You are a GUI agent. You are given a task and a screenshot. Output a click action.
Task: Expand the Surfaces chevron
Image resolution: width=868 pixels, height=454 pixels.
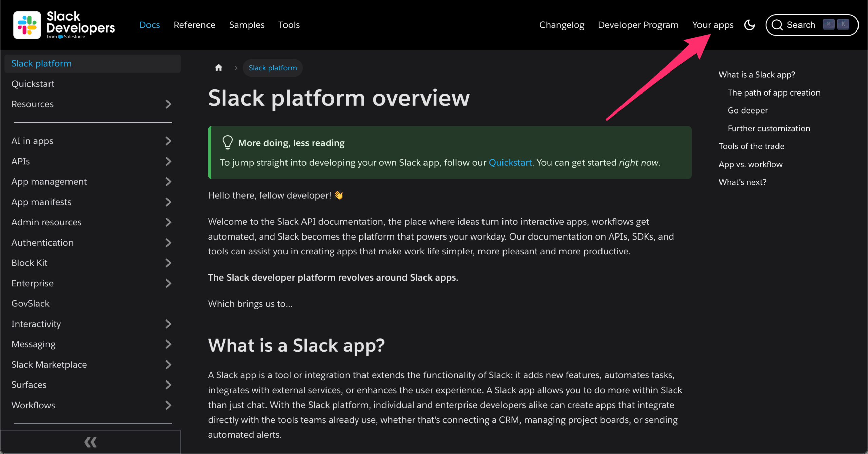click(168, 385)
